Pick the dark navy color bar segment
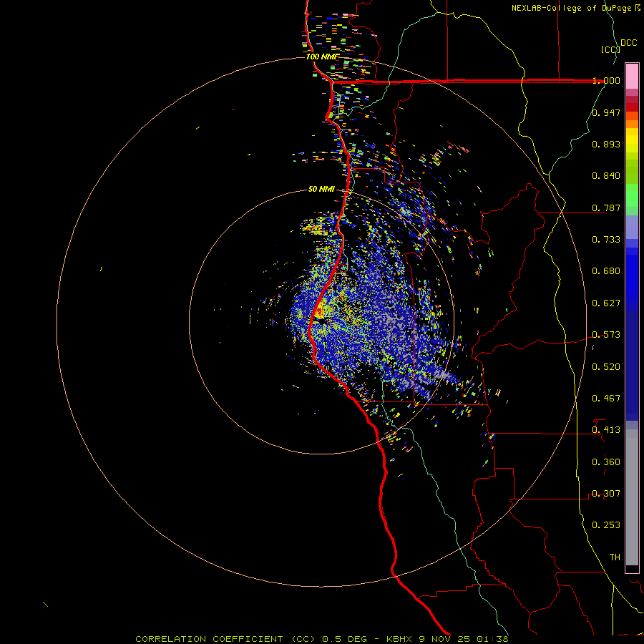The width and height of the screenshot is (644, 644). click(x=632, y=362)
